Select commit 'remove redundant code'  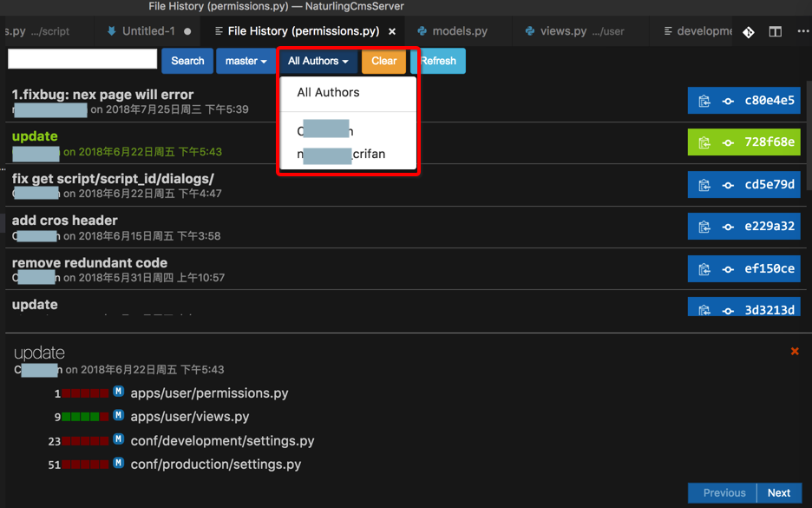point(89,263)
